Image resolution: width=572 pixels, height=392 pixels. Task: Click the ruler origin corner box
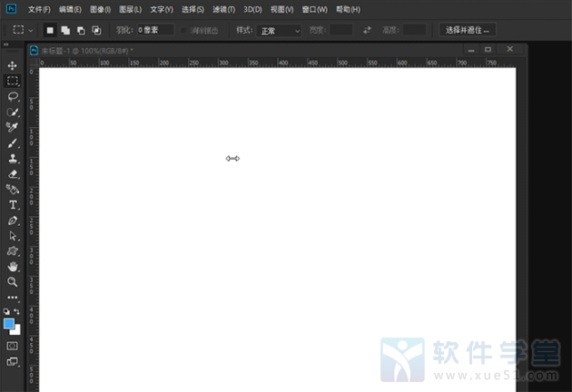coord(34,63)
